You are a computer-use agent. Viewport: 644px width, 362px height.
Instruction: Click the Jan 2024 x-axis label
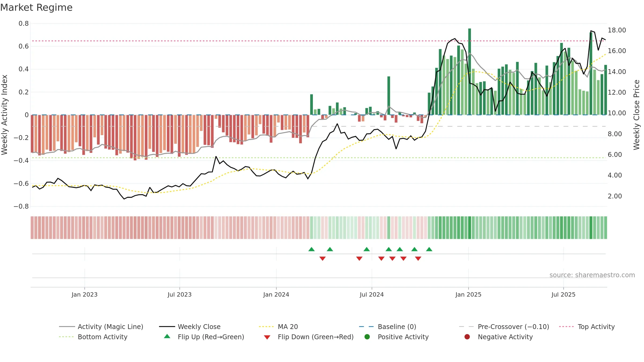tap(276, 294)
